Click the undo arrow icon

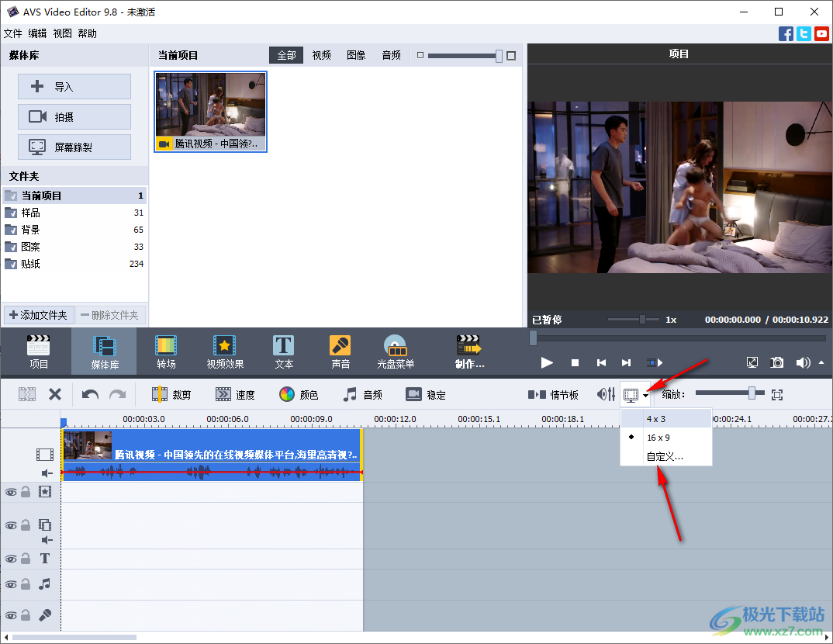[90, 394]
